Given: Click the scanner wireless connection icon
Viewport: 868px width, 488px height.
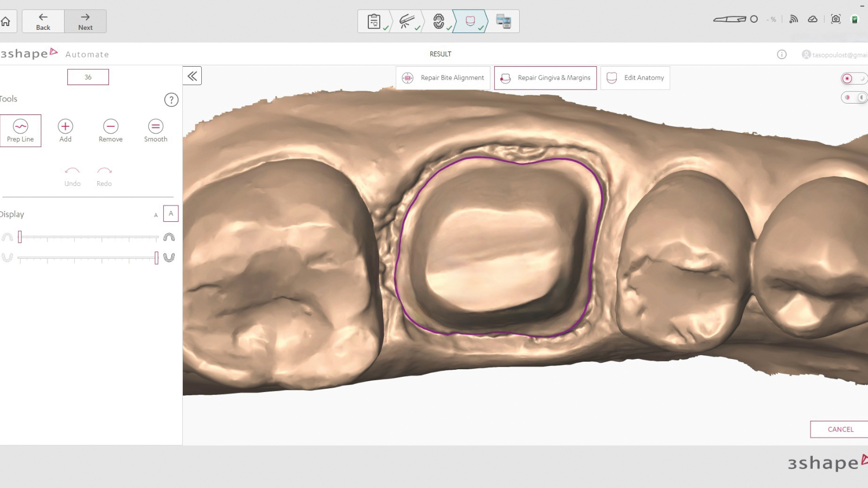Looking at the screenshot, I should pos(794,20).
